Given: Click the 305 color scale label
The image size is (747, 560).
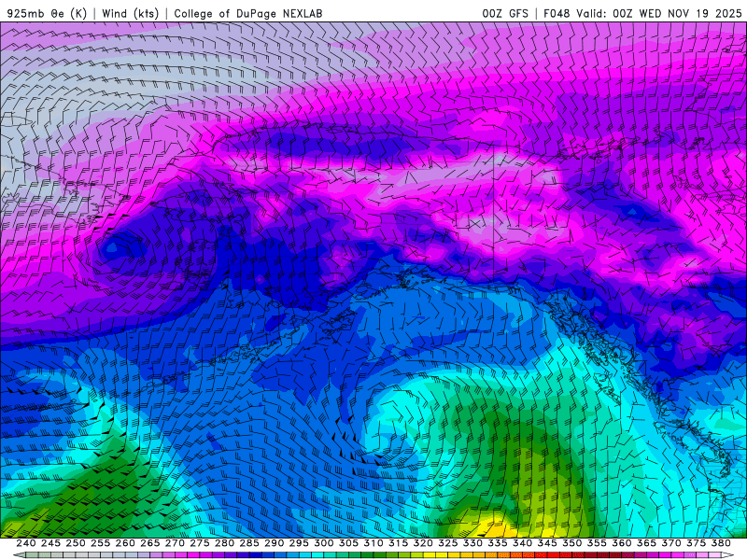Looking at the screenshot, I should coord(348,543).
